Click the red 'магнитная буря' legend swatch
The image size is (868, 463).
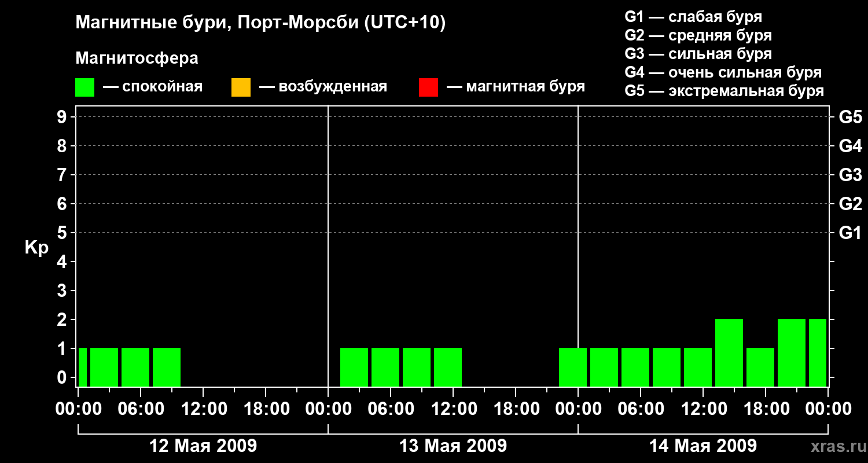click(428, 87)
